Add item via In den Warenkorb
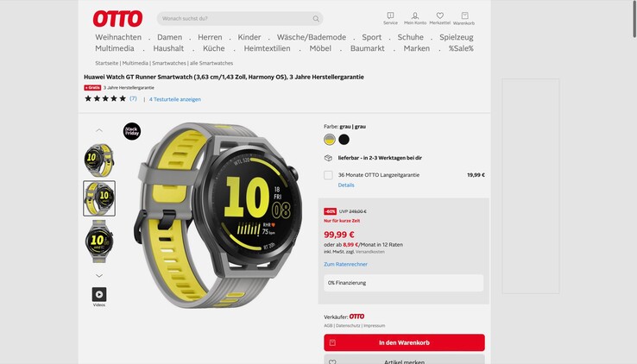This screenshot has height=364, width=637. [x=404, y=342]
